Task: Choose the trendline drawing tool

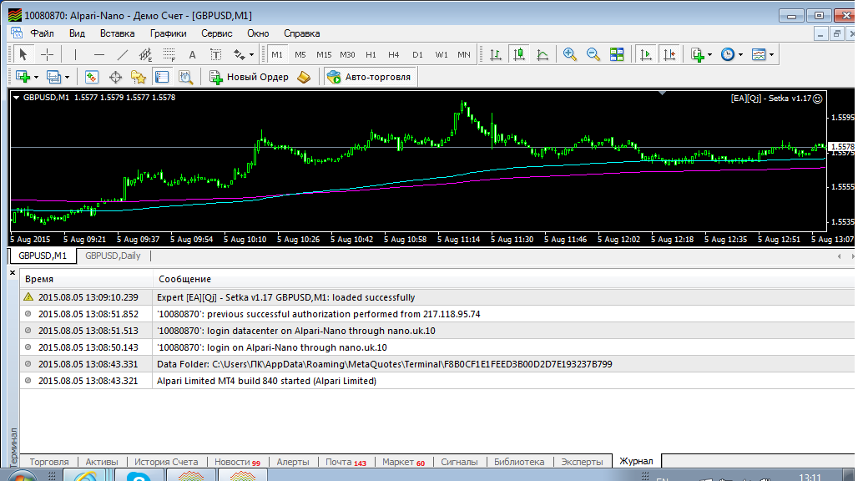Action: 123,54
